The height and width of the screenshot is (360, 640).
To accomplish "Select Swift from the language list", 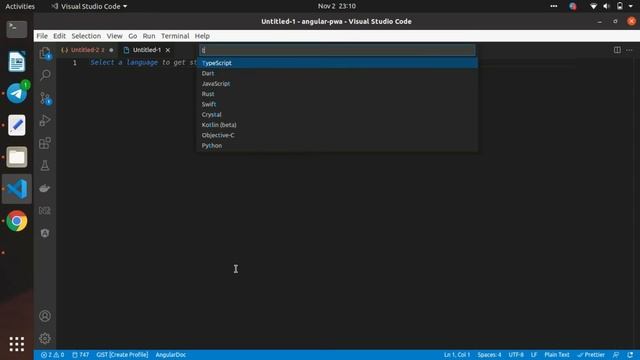I will point(338,104).
